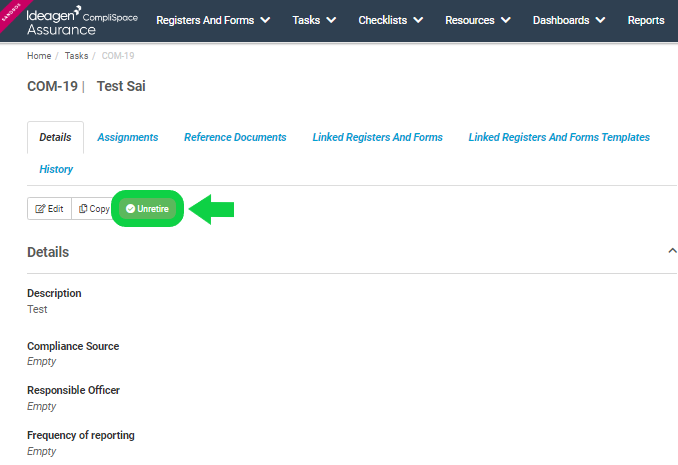
Task: Navigate to Tasks via the breadcrumb
Action: [x=77, y=56]
